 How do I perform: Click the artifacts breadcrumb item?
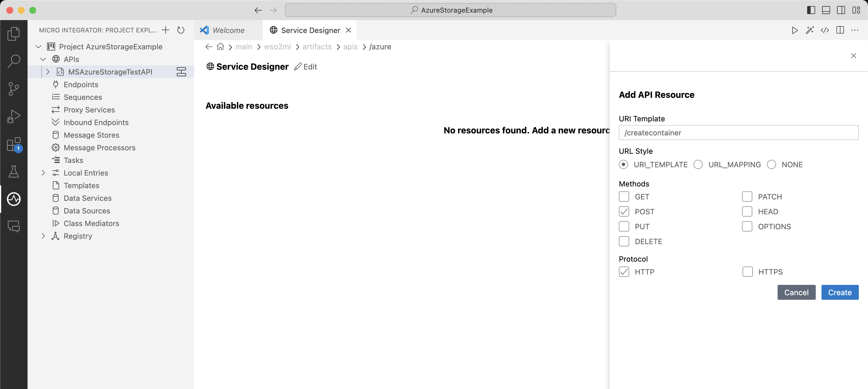point(317,46)
